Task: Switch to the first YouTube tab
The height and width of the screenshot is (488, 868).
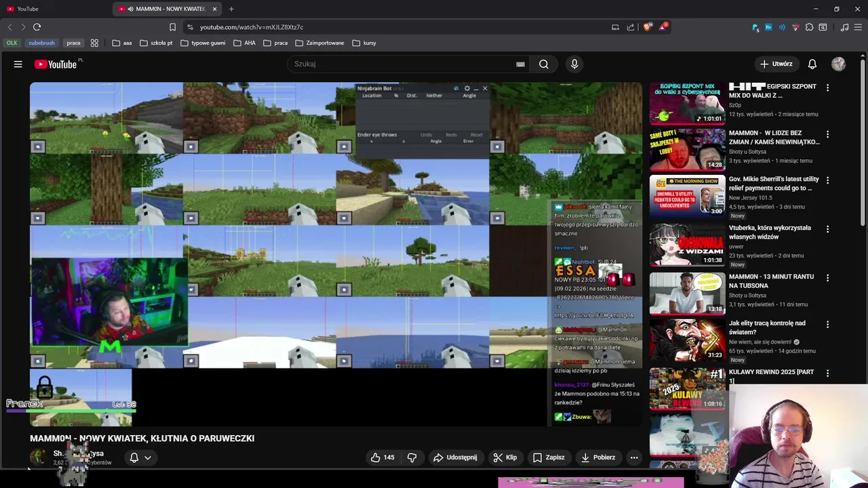Action: pyautogui.click(x=54, y=9)
